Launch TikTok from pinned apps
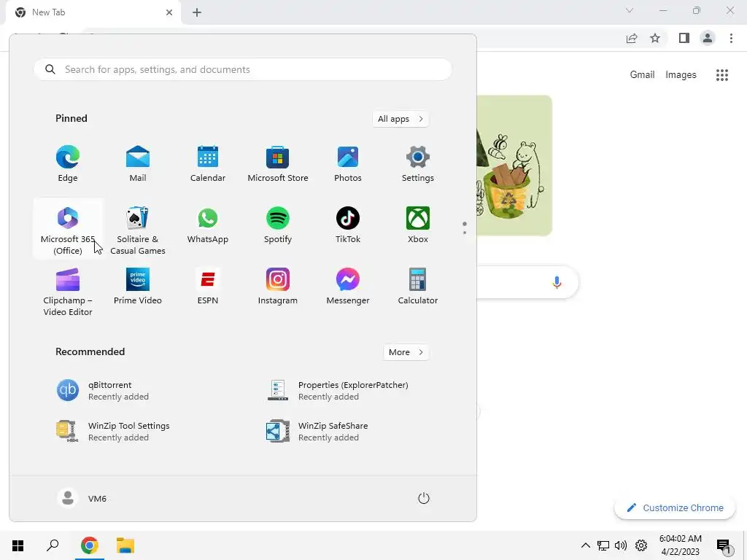This screenshot has width=747, height=560. coord(348,226)
